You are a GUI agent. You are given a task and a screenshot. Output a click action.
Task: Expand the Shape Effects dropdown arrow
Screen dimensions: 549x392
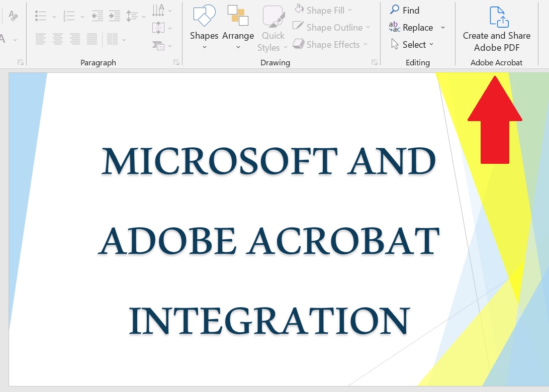[x=365, y=44]
